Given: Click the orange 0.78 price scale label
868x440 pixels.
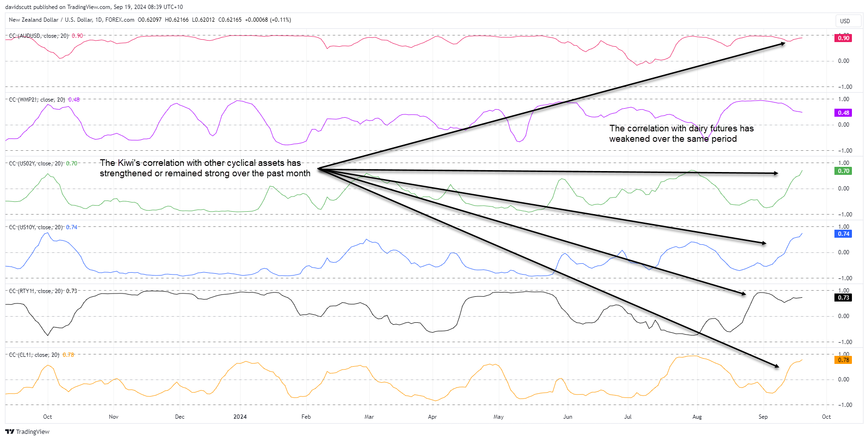Looking at the screenshot, I should click(843, 360).
